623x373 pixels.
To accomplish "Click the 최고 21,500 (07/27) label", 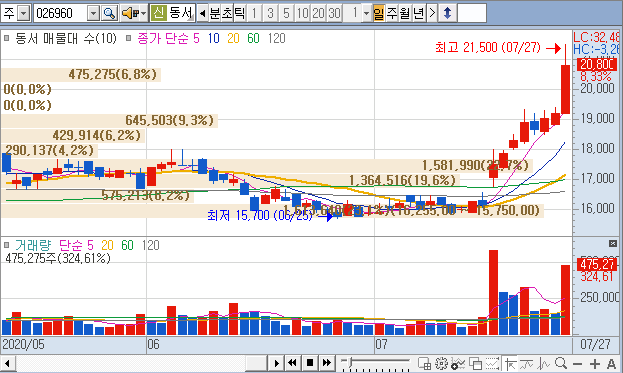I will (x=488, y=48).
